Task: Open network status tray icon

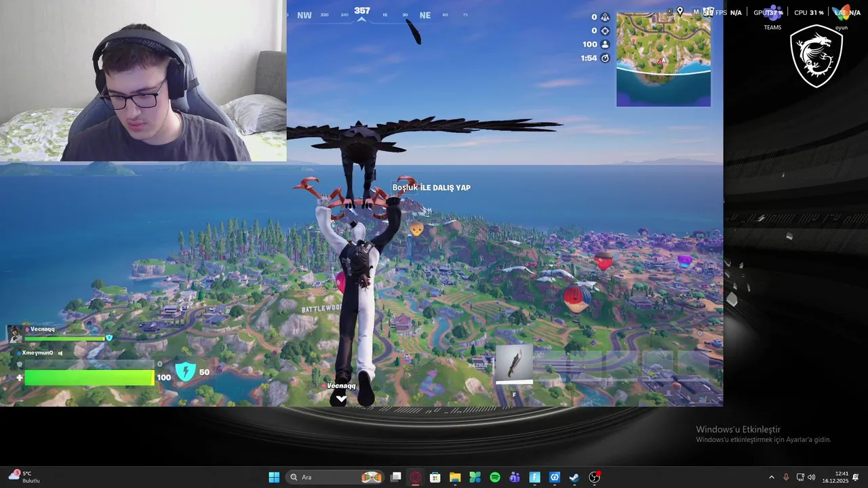Action: pyautogui.click(x=800, y=477)
